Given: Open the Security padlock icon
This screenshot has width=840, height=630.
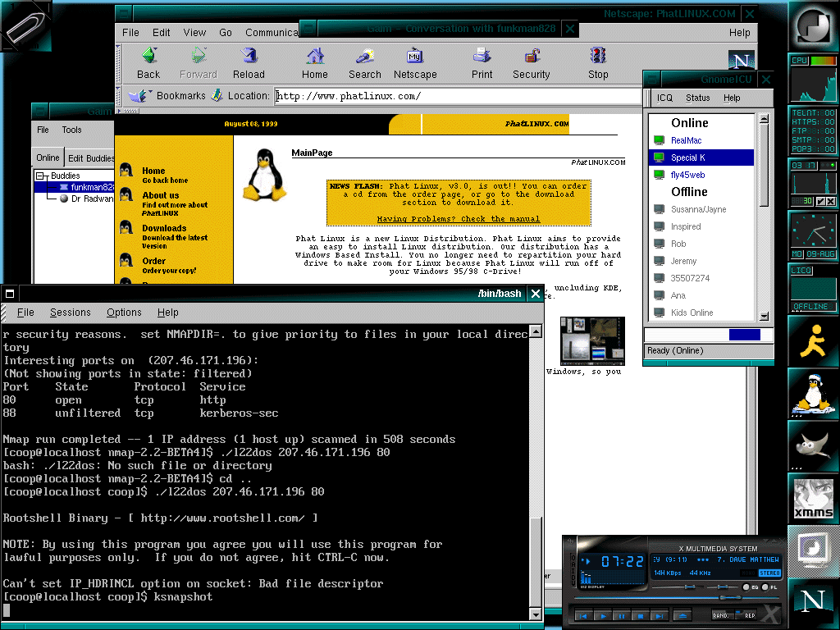Looking at the screenshot, I should click(x=532, y=57).
